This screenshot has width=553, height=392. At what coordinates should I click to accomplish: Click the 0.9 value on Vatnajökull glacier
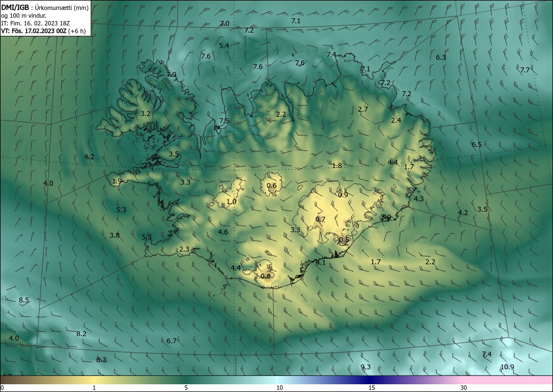pyautogui.click(x=343, y=195)
